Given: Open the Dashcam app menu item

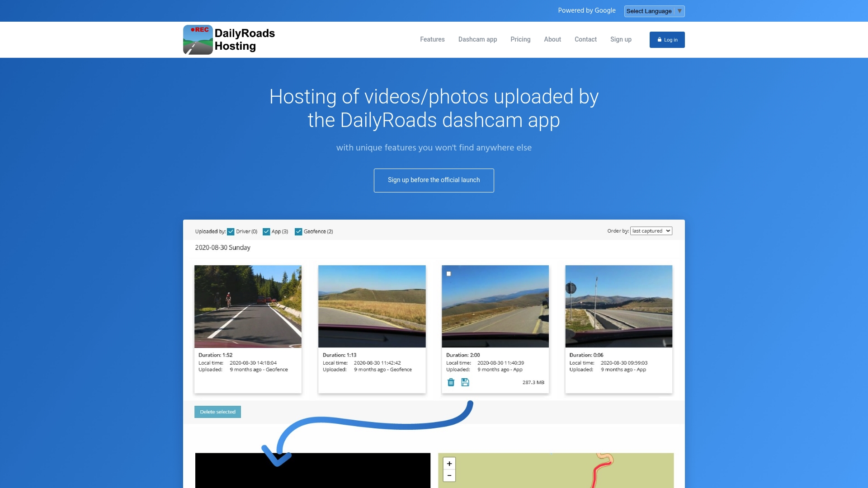Looking at the screenshot, I should pyautogui.click(x=477, y=39).
